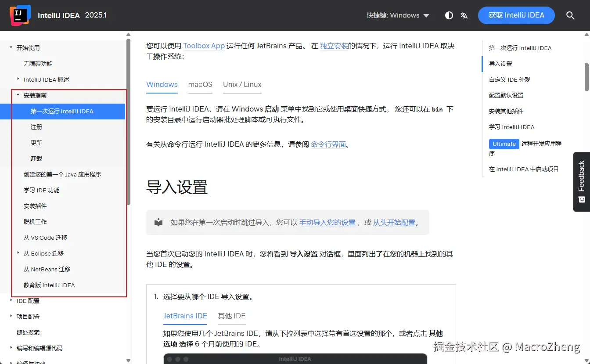Open the Toolbox App link
Image resolution: width=590 pixels, height=364 pixels.
pyautogui.click(x=204, y=46)
